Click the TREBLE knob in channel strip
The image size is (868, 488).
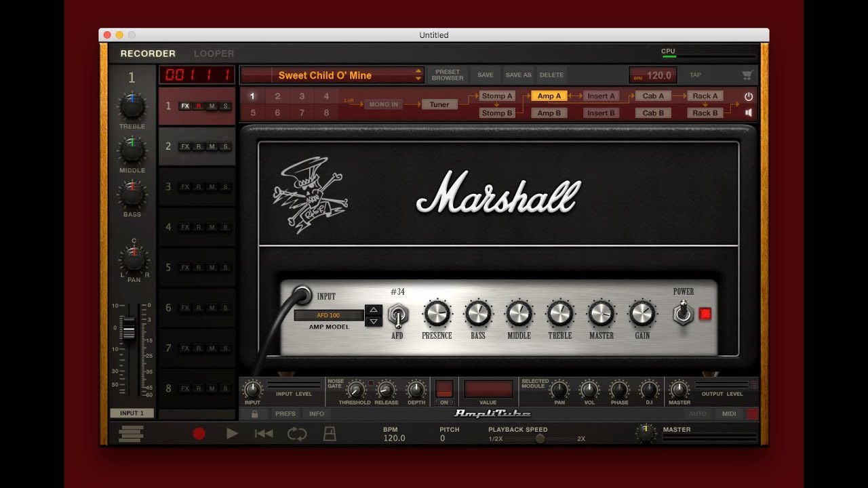click(132, 106)
